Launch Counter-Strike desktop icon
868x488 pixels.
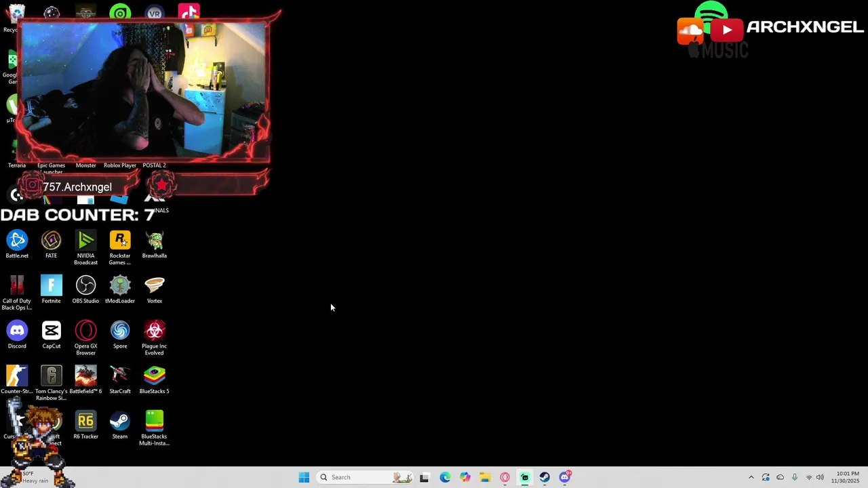pyautogui.click(x=17, y=380)
